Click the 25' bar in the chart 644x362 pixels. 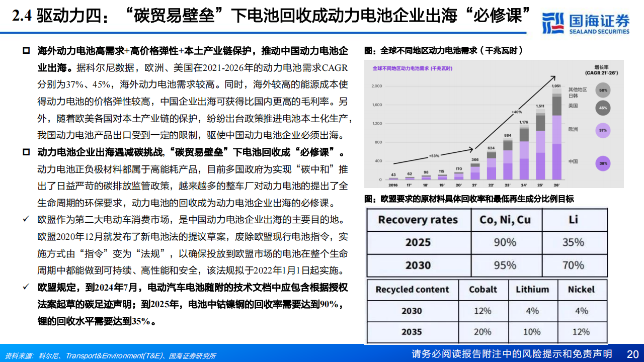pos(540,145)
